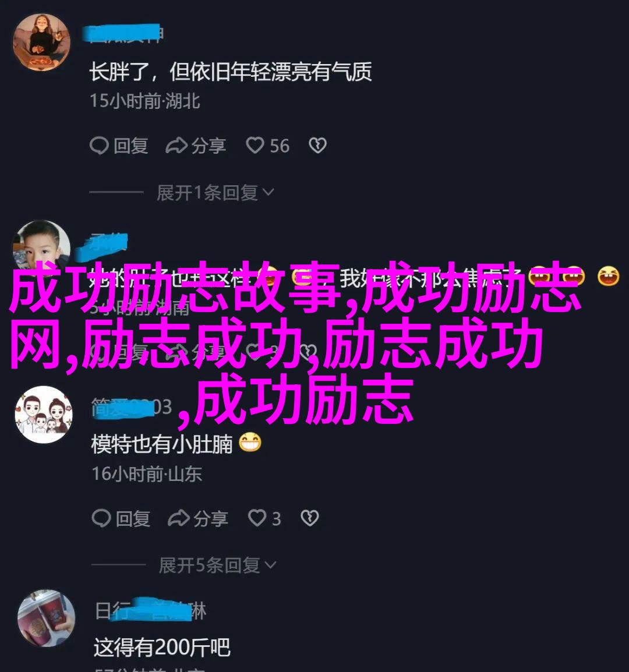Open reply on the 长胖了 comment

point(119,146)
